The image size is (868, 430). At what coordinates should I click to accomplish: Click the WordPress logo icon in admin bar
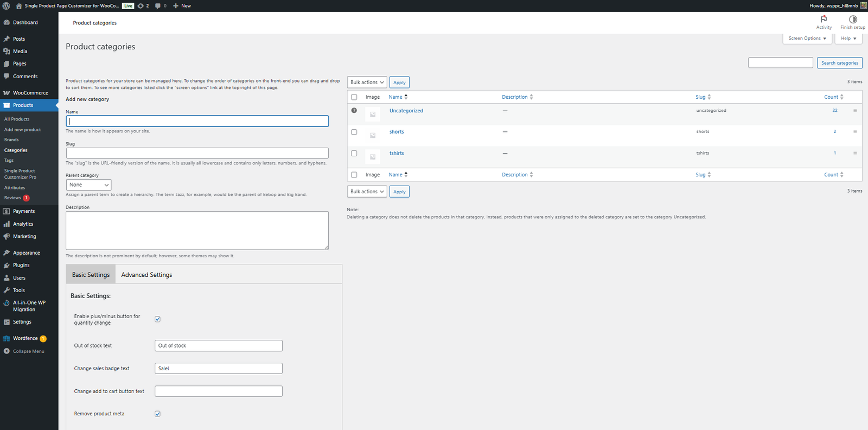[7, 6]
